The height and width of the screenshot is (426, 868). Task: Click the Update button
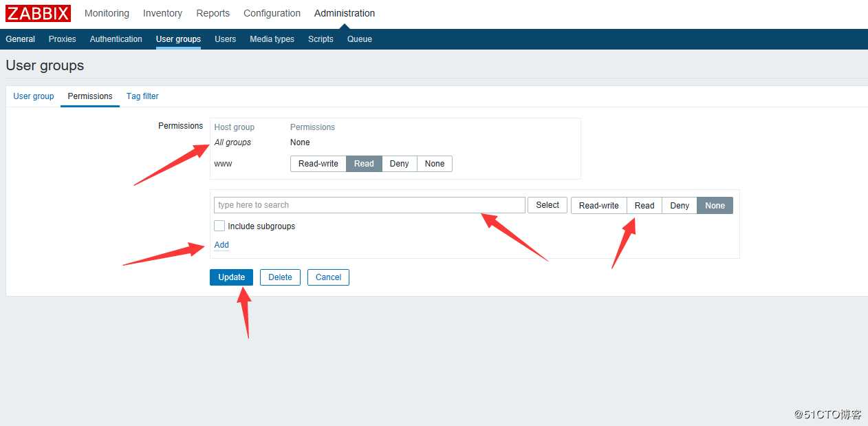(232, 277)
